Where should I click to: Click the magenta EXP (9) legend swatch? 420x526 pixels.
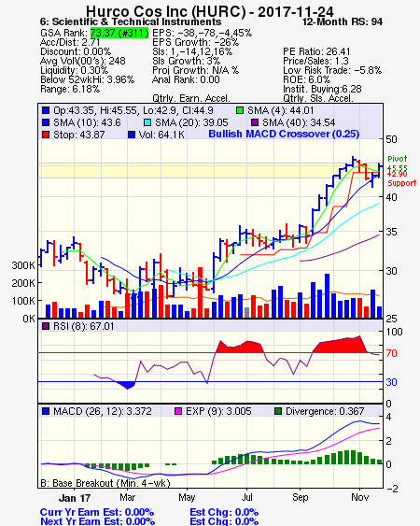click(178, 411)
